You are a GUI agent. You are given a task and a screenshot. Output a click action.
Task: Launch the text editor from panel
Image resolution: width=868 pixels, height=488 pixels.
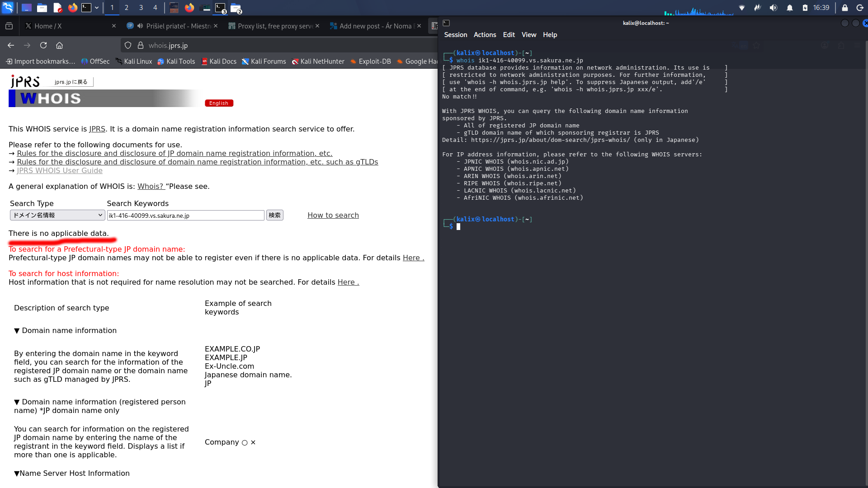coord(57,8)
